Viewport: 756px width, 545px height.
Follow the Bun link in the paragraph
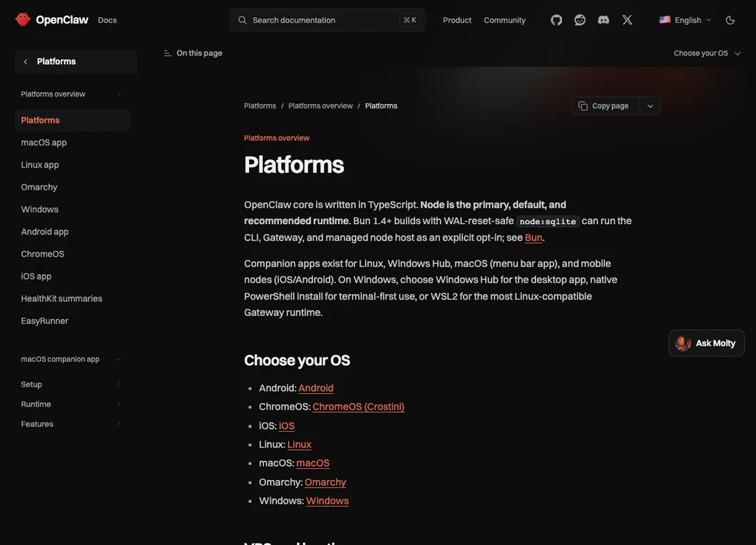click(533, 238)
